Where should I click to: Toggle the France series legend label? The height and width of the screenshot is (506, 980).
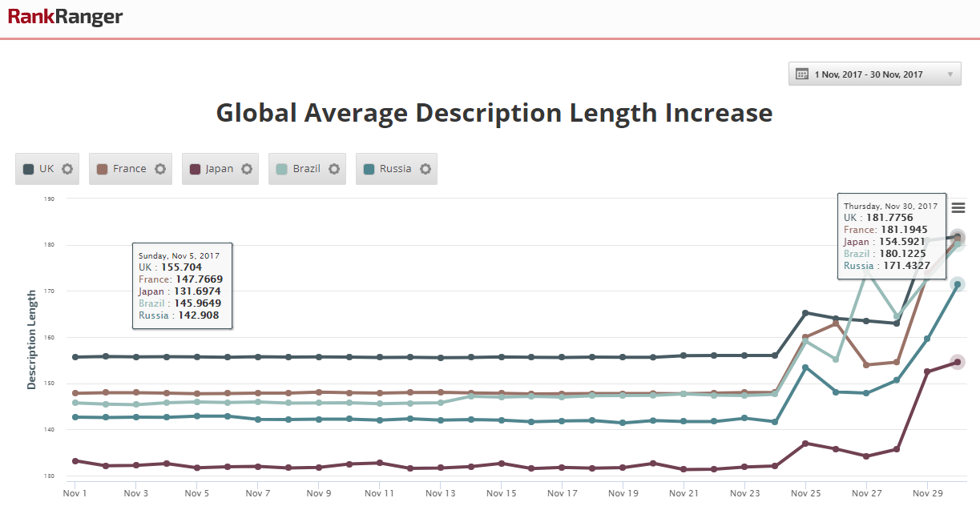[x=129, y=169]
